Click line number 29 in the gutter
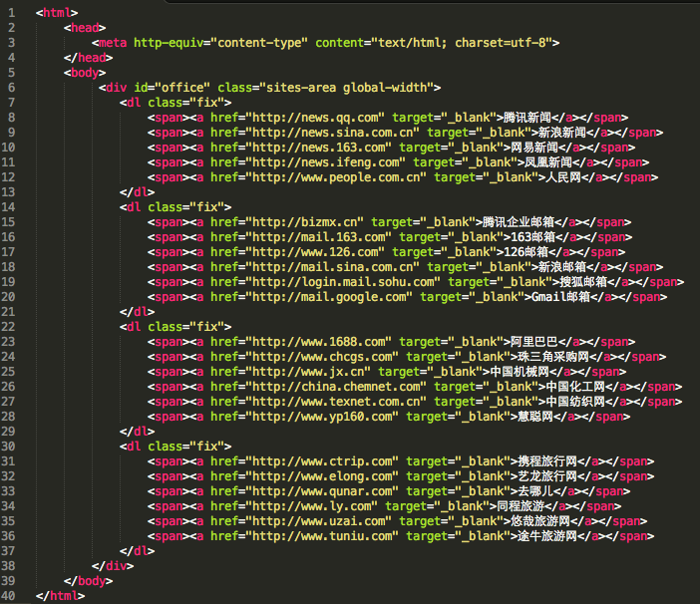 click(x=8, y=432)
